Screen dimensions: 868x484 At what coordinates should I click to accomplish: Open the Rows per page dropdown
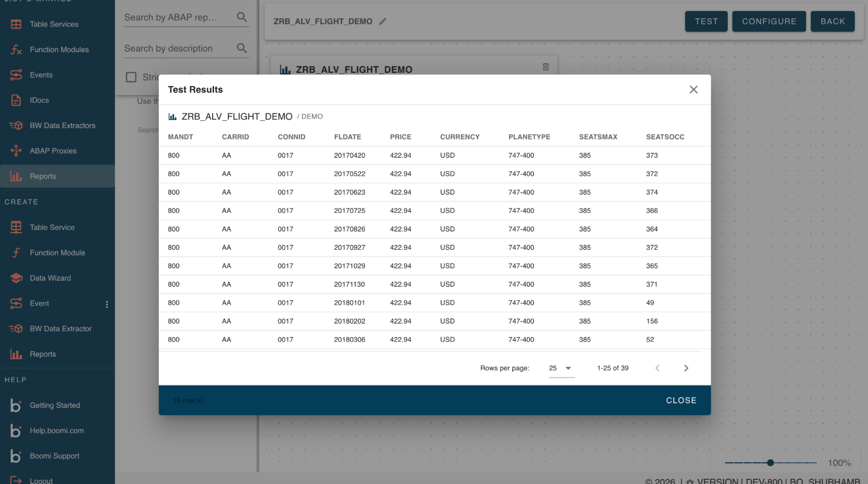[561, 368]
